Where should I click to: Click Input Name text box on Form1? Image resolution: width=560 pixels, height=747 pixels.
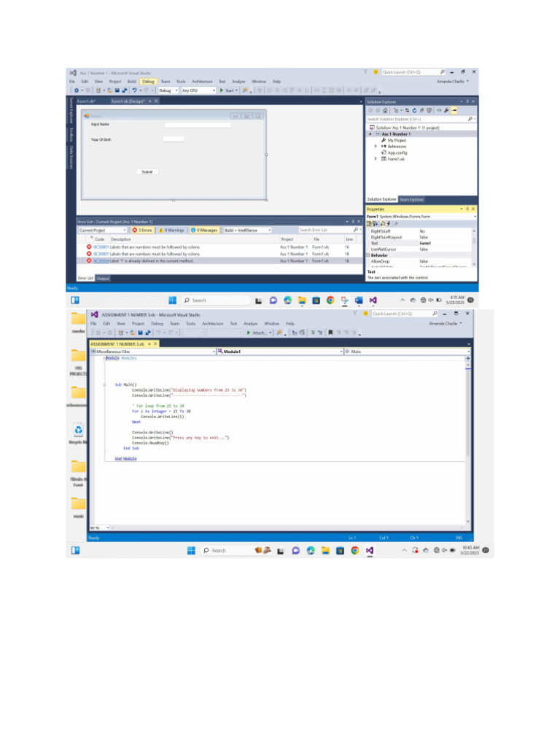click(x=198, y=125)
